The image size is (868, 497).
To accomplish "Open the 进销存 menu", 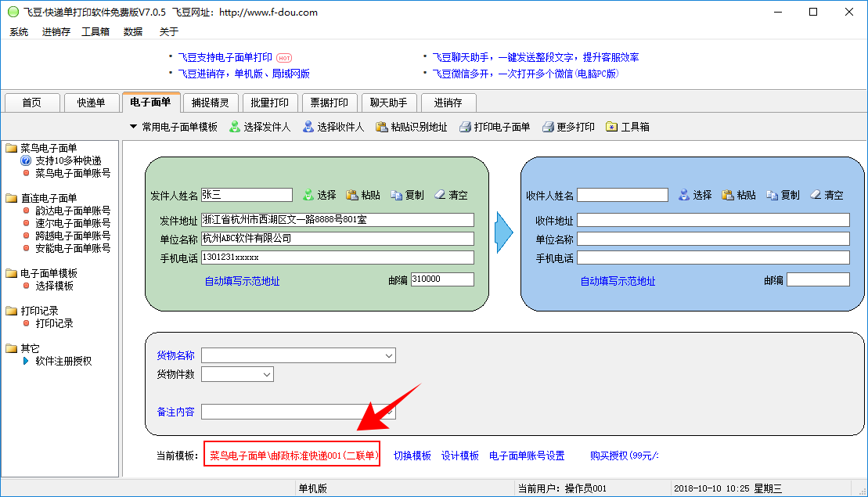I will pyautogui.click(x=56, y=32).
